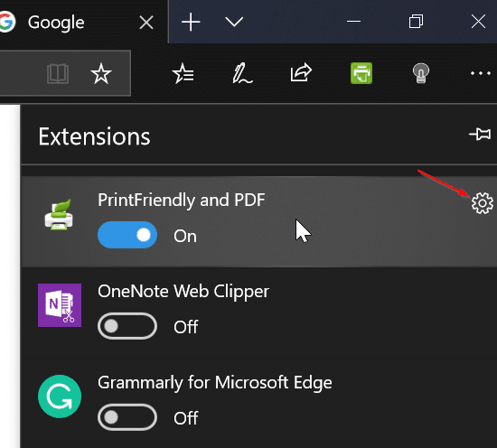Click the Grammarly green G icon
Image resolution: width=497 pixels, height=448 pixels.
[60, 397]
